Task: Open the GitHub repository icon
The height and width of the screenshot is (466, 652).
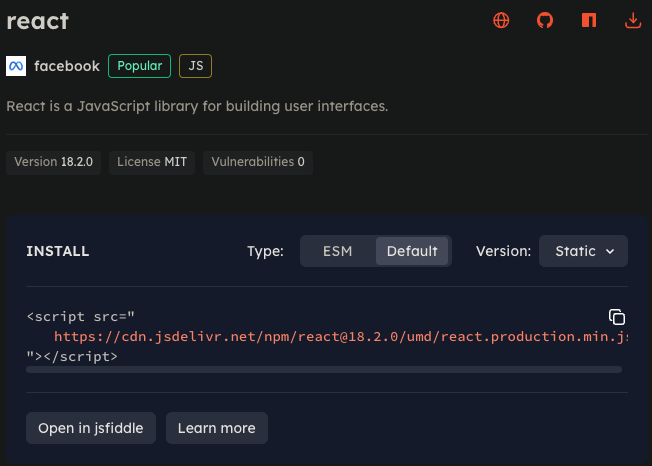Action: (x=545, y=20)
